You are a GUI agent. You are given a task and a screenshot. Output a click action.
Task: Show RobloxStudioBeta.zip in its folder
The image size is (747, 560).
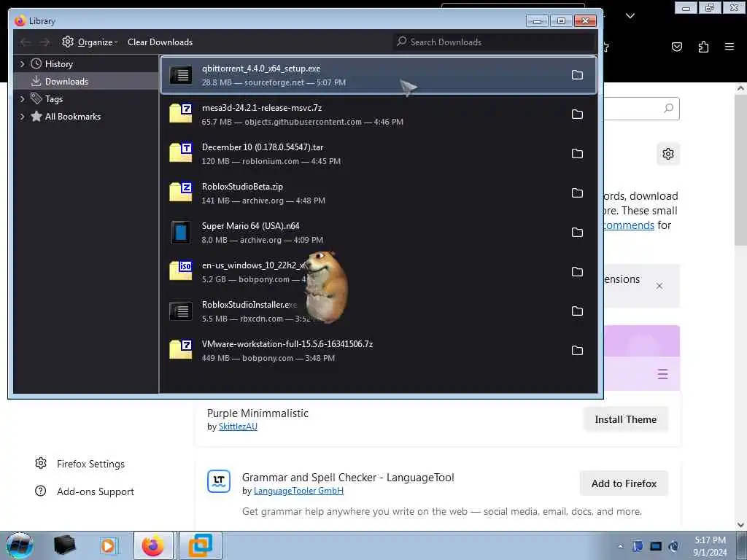tap(577, 192)
